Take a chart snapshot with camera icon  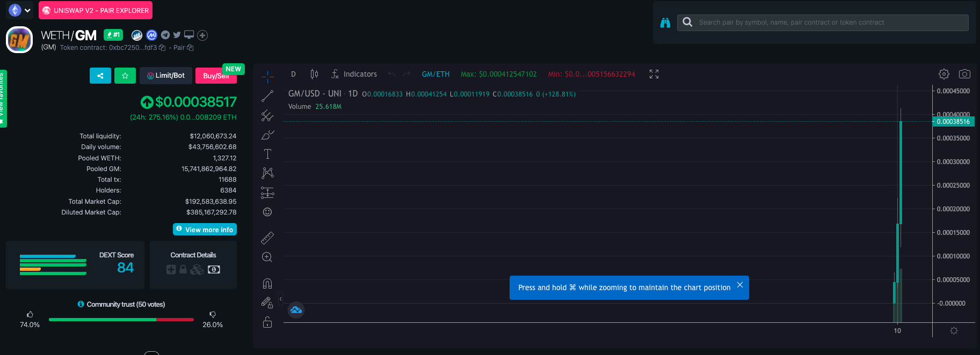coord(964,74)
